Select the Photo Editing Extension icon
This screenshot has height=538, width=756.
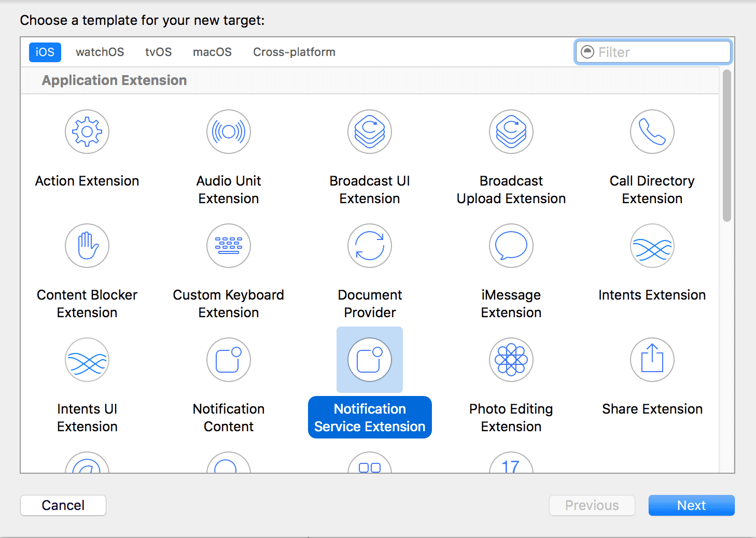(511, 360)
